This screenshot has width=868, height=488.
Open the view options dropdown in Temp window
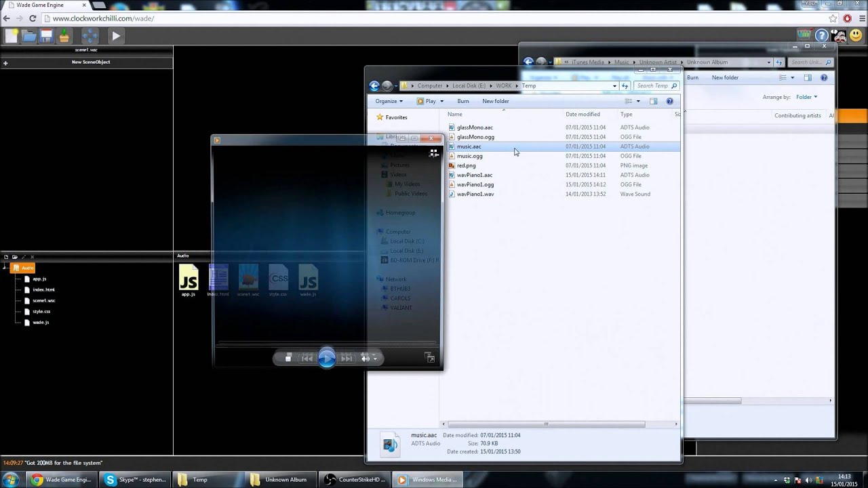pos(639,101)
